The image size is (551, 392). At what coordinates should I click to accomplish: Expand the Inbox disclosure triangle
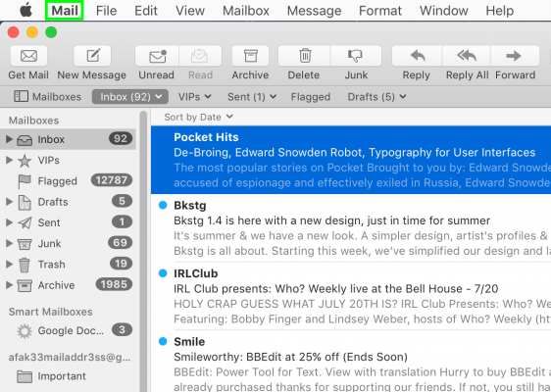(x=9, y=139)
